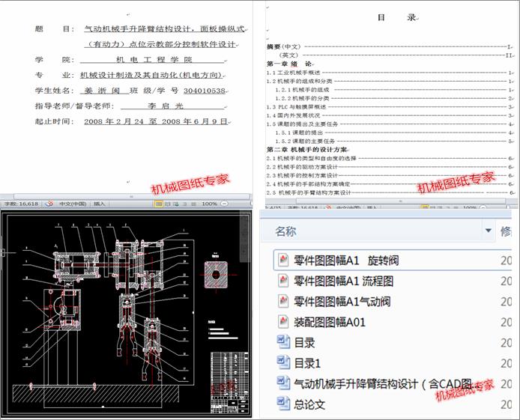Click the 目 录 title of the contents page

point(397,17)
